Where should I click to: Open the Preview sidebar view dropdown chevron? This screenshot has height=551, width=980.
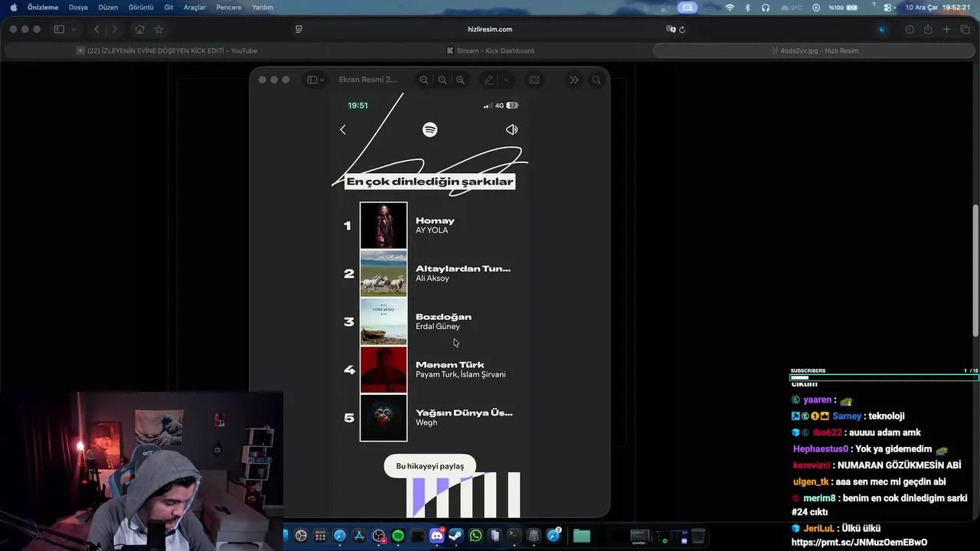coord(322,80)
